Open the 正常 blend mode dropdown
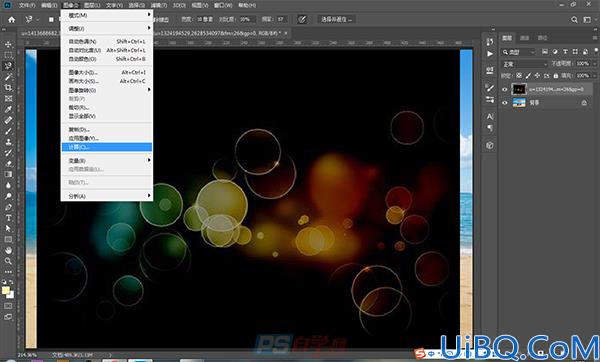This screenshot has width=600, height=362. click(x=525, y=64)
